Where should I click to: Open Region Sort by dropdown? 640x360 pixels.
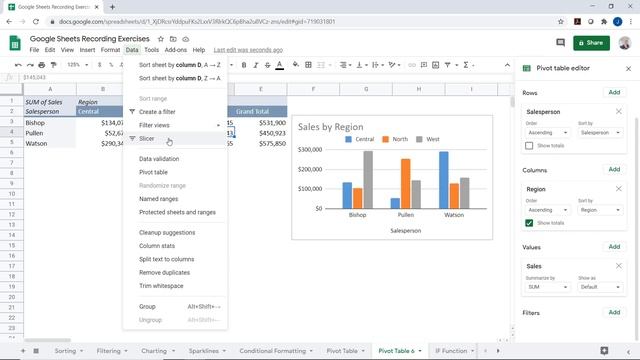[600, 210]
